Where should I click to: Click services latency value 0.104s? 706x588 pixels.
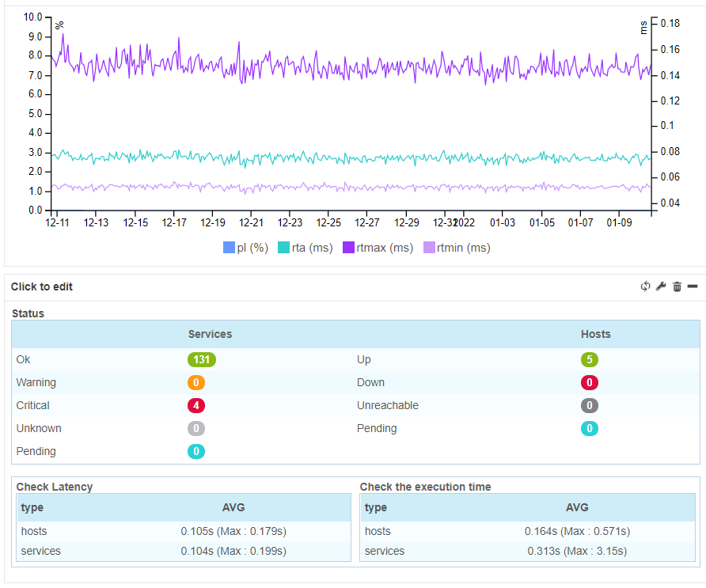pyautogui.click(x=233, y=551)
